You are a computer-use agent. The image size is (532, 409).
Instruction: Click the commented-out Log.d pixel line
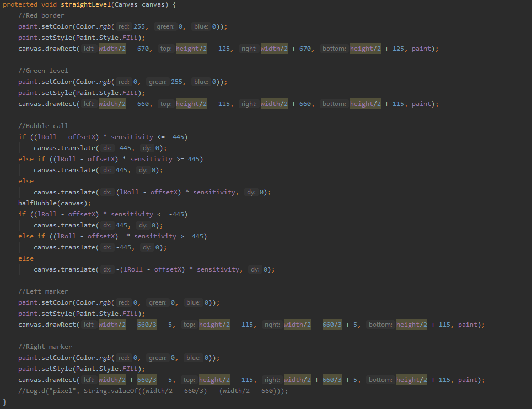point(153,391)
